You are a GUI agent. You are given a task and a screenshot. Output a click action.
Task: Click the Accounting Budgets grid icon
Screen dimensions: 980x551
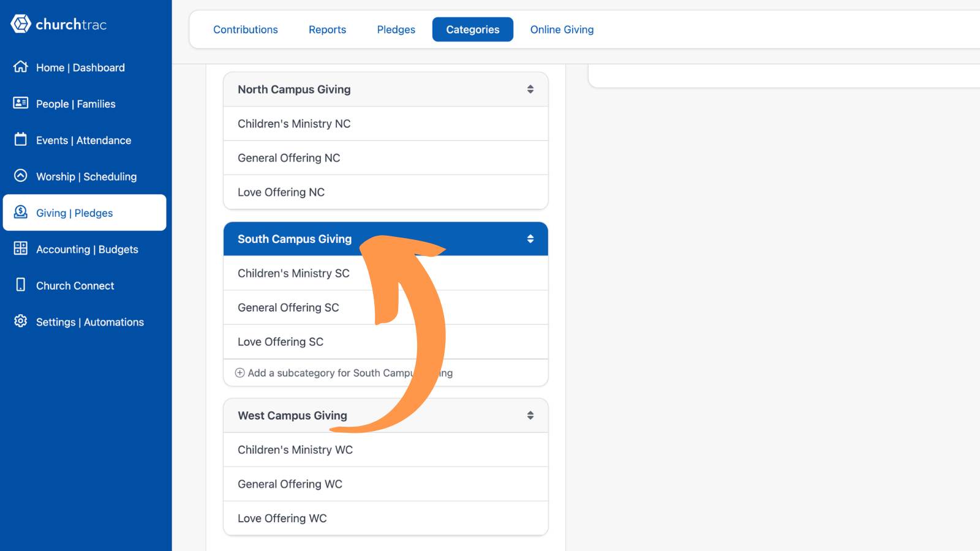(21, 248)
